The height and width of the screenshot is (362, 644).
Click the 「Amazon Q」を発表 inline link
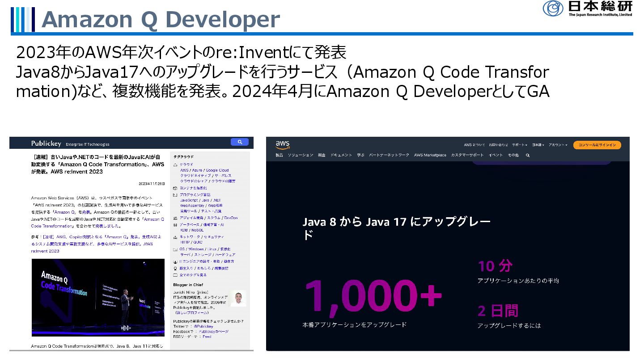click(71, 212)
